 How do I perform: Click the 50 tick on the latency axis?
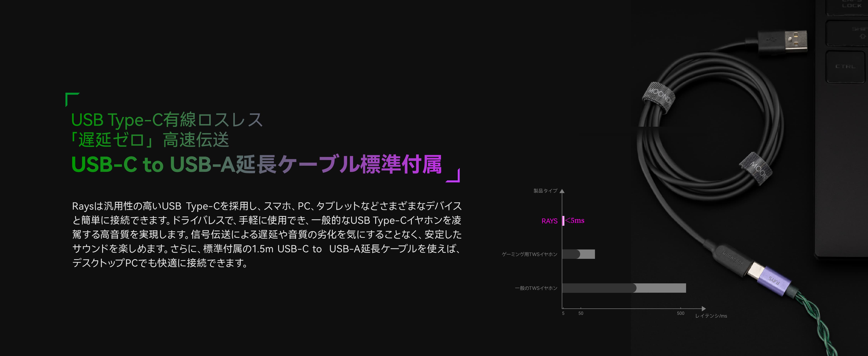(581, 314)
